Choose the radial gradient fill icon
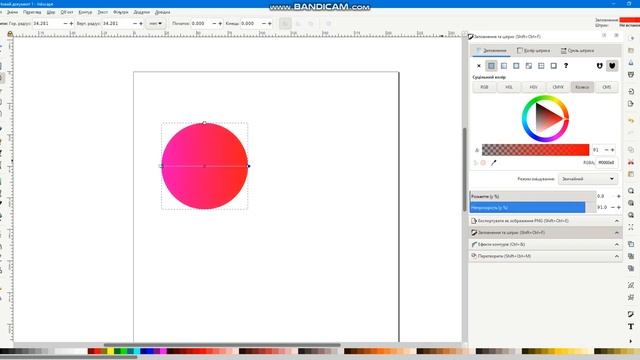 tap(516, 66)
